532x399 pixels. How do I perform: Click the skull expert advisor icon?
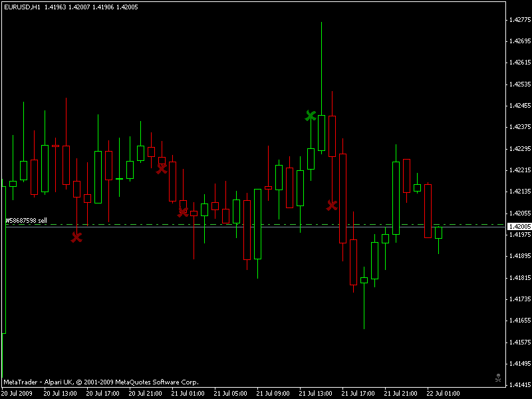(498, 378)
